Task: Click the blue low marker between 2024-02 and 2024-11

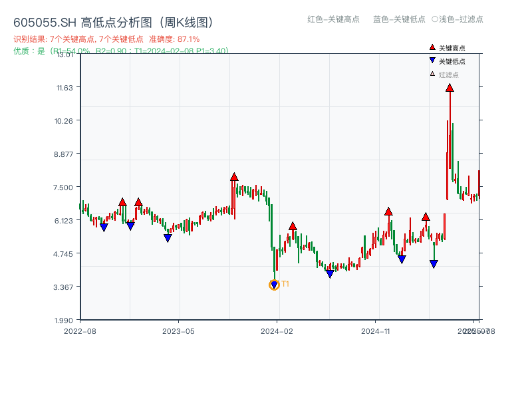Action: [x=330, y=274]
